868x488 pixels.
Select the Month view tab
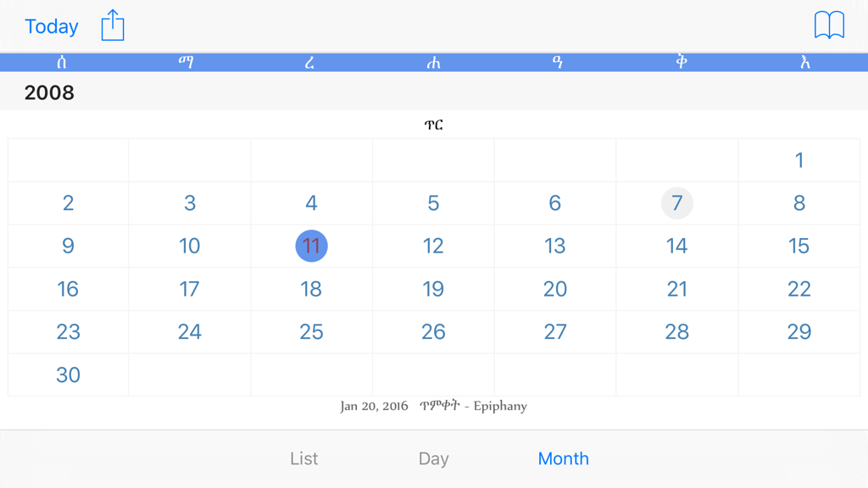click(x=563, y=458)
